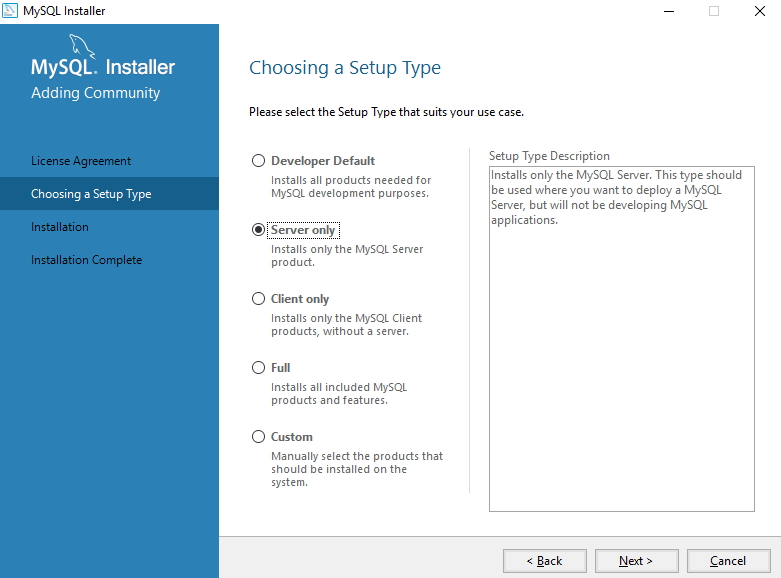Cancel the MySQL installation
Viewport: 781px width, 578px height.
[x=728, y=561]
